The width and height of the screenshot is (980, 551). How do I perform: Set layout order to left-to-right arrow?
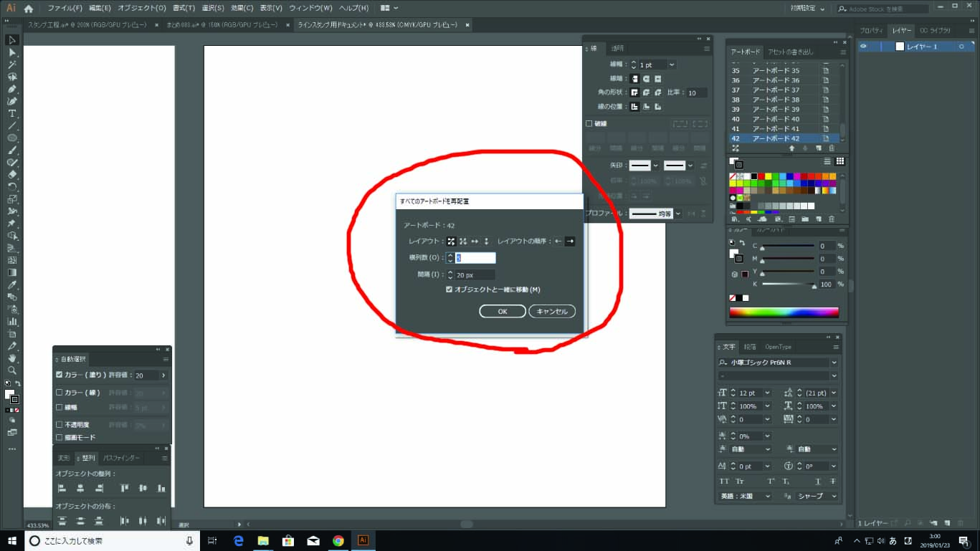point(570,241)
